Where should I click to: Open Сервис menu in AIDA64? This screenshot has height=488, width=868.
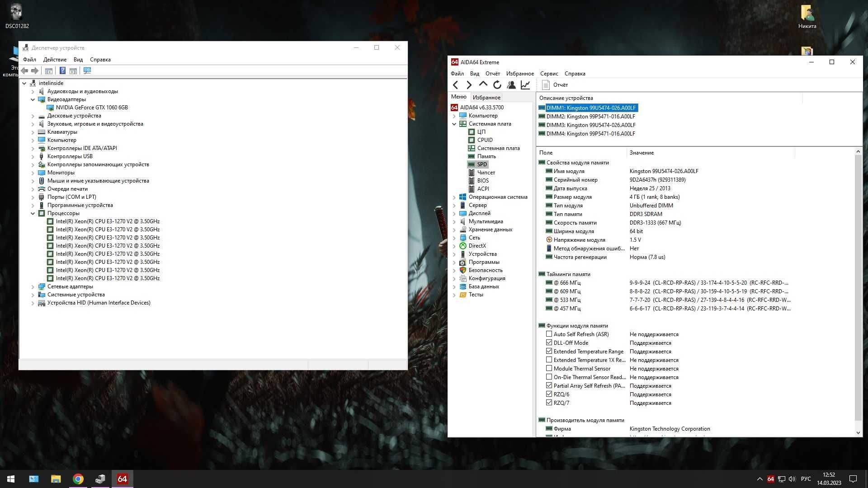tap(549, 74)
